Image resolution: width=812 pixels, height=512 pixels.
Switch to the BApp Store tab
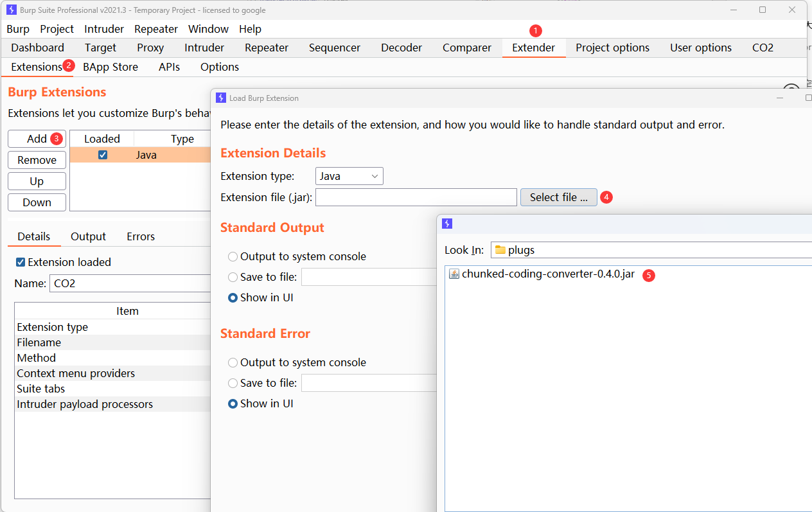click(110, 67)
